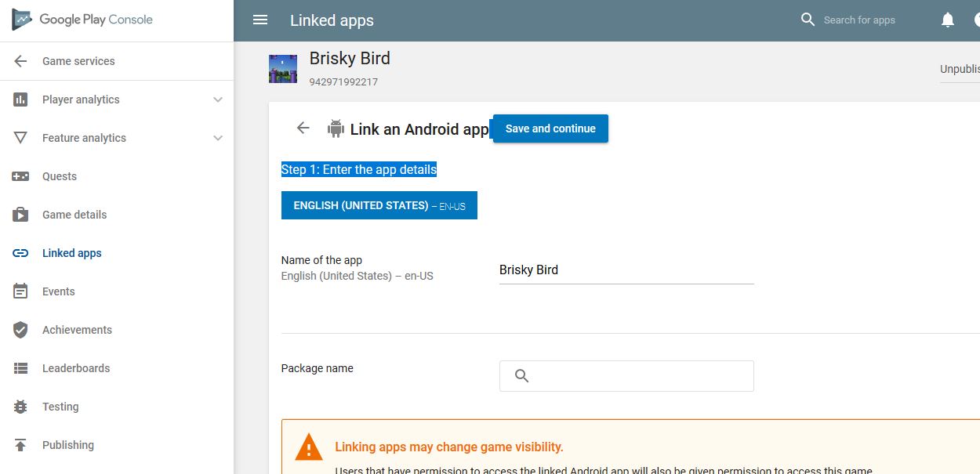Click the Brisky Bird game title
This screenshot has height=474, width=980.
tap(350, 59)
